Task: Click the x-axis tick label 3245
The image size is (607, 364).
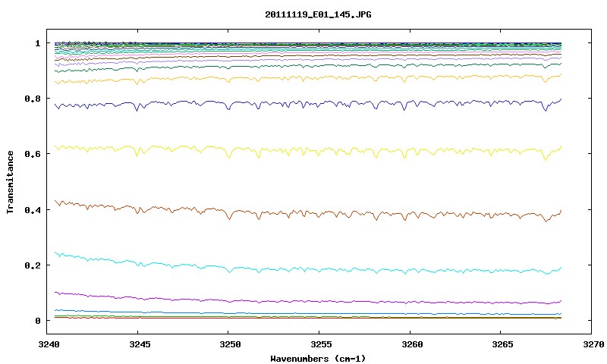Action: (x=140, y=344)
